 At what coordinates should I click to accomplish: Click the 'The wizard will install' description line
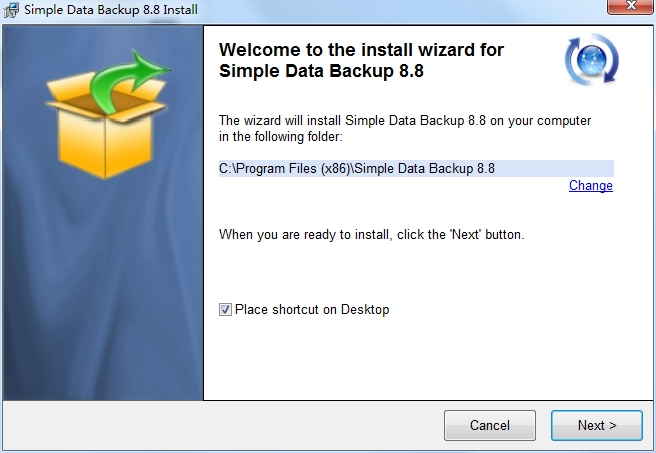point(404,120)
